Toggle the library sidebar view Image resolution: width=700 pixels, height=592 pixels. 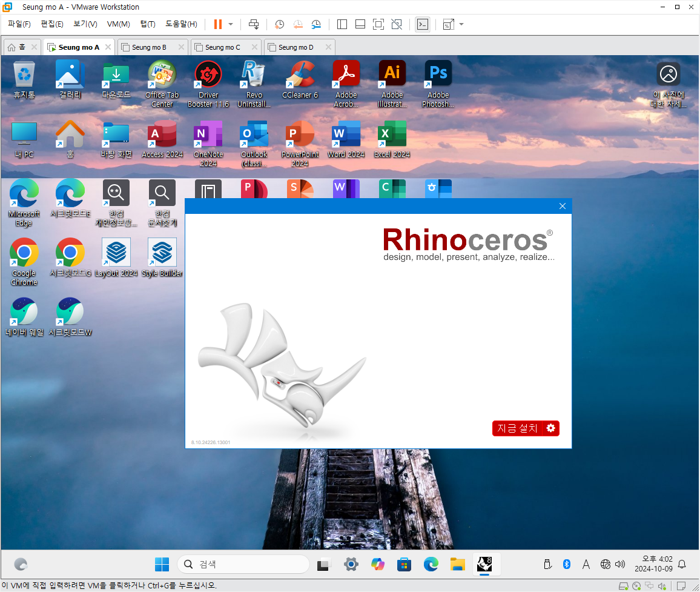342,24
